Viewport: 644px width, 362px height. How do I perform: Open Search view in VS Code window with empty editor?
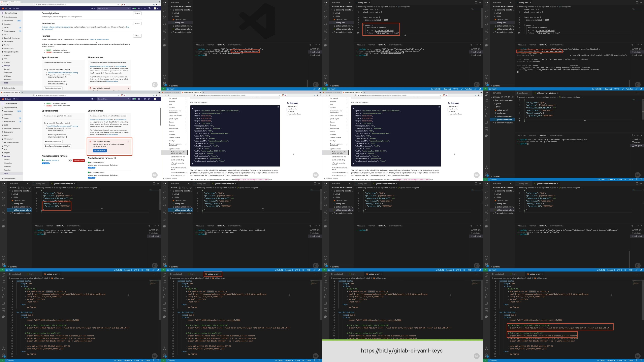pos(164,10)
